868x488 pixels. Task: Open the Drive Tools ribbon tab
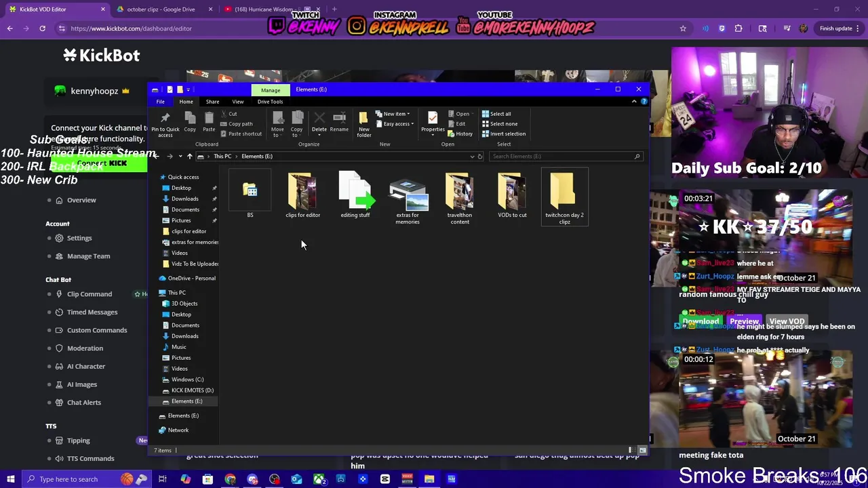tap(270, 102)
